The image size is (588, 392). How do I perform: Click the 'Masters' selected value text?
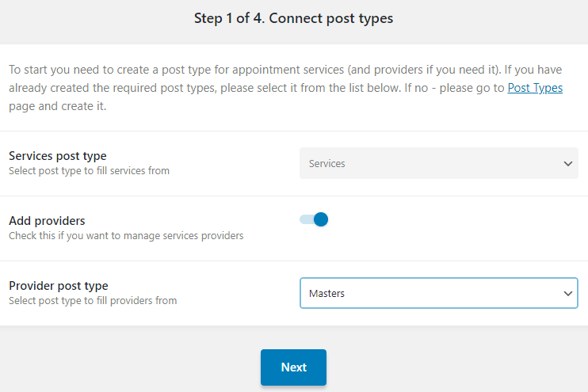326,294
